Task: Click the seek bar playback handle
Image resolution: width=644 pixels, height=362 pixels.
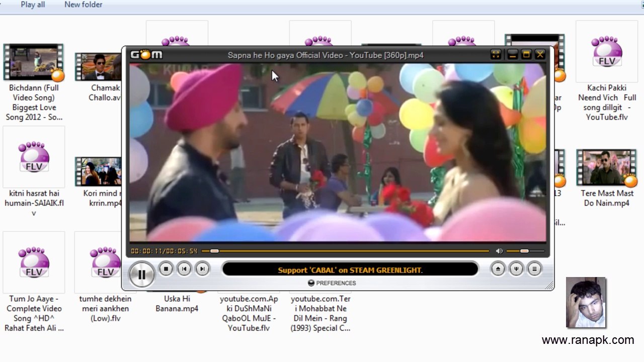Action: [214, 251]
